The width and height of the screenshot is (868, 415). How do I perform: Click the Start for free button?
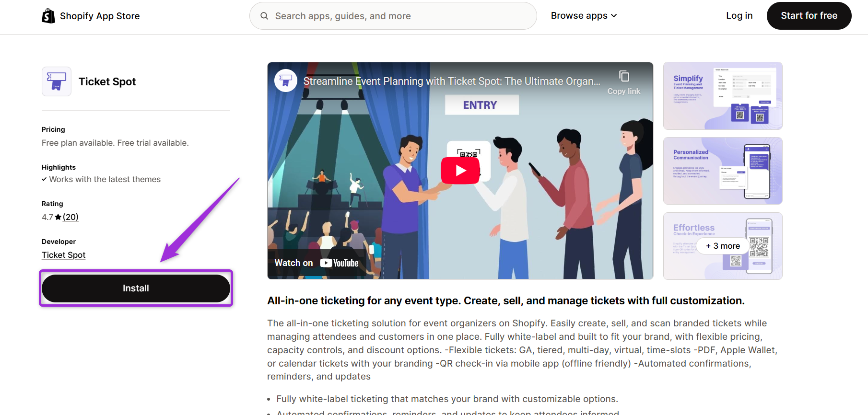pyautogui.click(x=809, y=16)
